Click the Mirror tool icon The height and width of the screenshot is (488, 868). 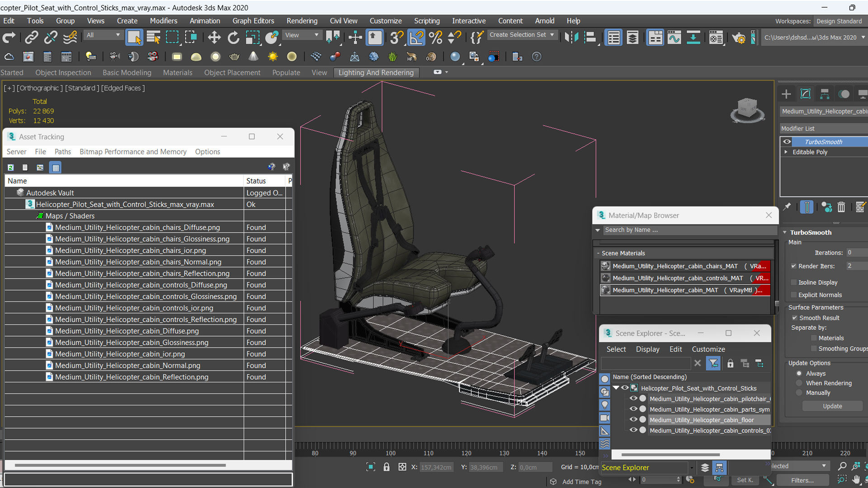tap(571, 38)
